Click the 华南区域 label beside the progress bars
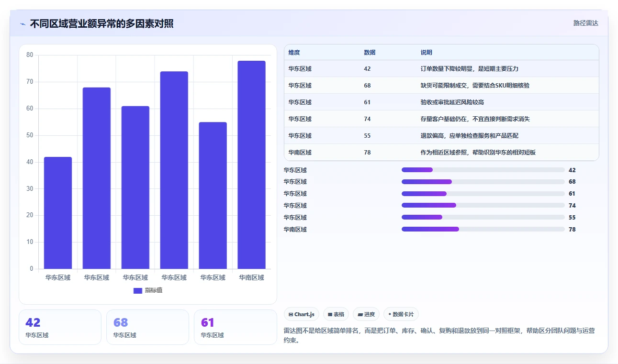The image size is (618, 364). (x=295, y=230)
